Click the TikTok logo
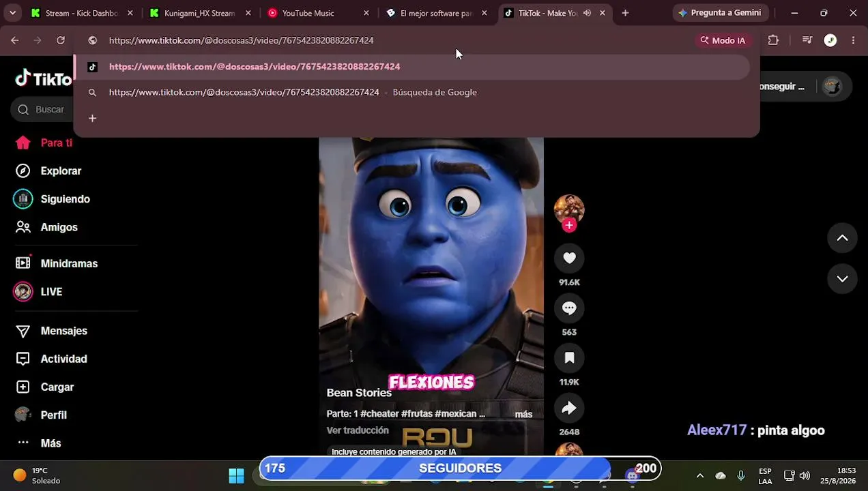The height and width of the screenshot is (491, 868). [x=44, y=79]
